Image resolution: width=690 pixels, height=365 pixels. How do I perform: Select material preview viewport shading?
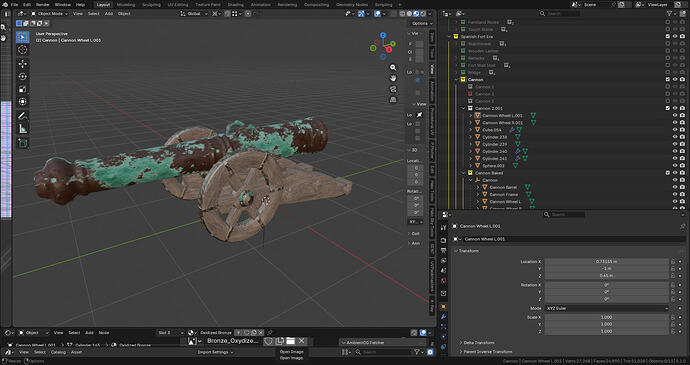click(416, 14)
